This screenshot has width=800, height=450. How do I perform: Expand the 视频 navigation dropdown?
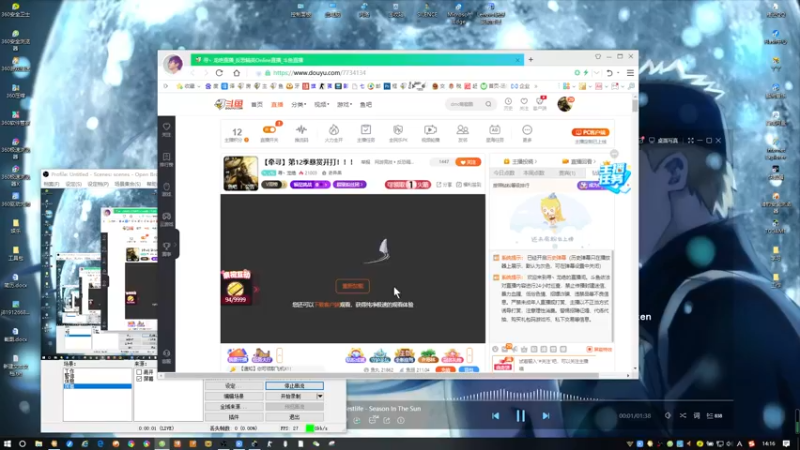(x=321, y=105)
